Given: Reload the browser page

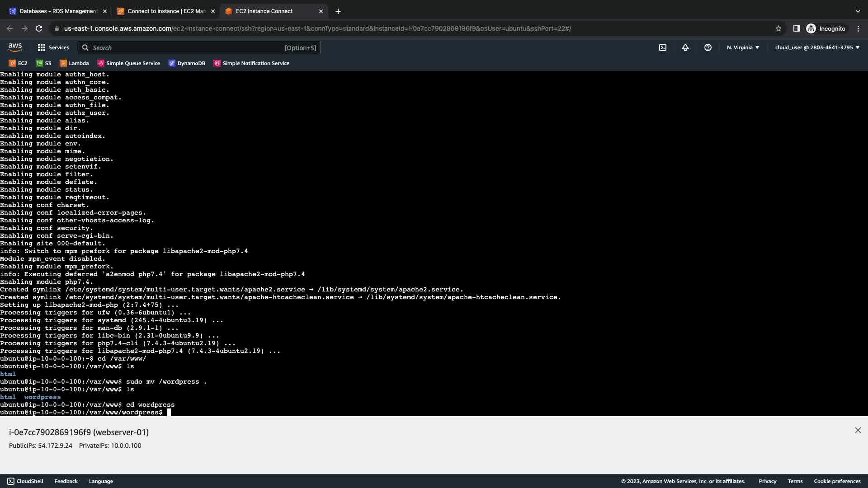Looking at the screenshot, I should click(x=39, y=28).
